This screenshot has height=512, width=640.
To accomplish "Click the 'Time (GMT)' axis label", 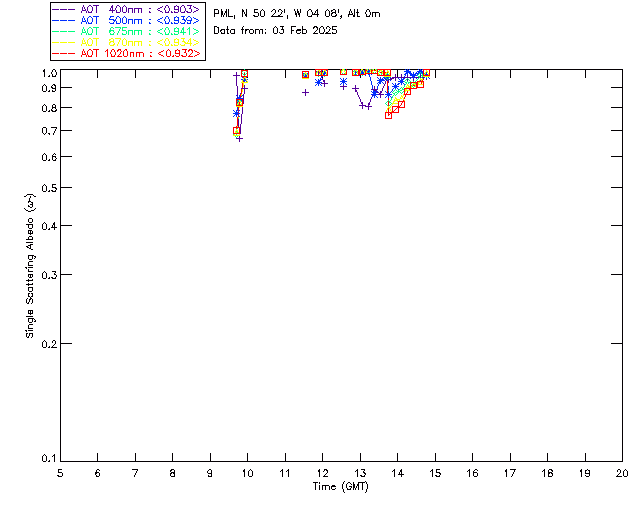I will point(340,487).
